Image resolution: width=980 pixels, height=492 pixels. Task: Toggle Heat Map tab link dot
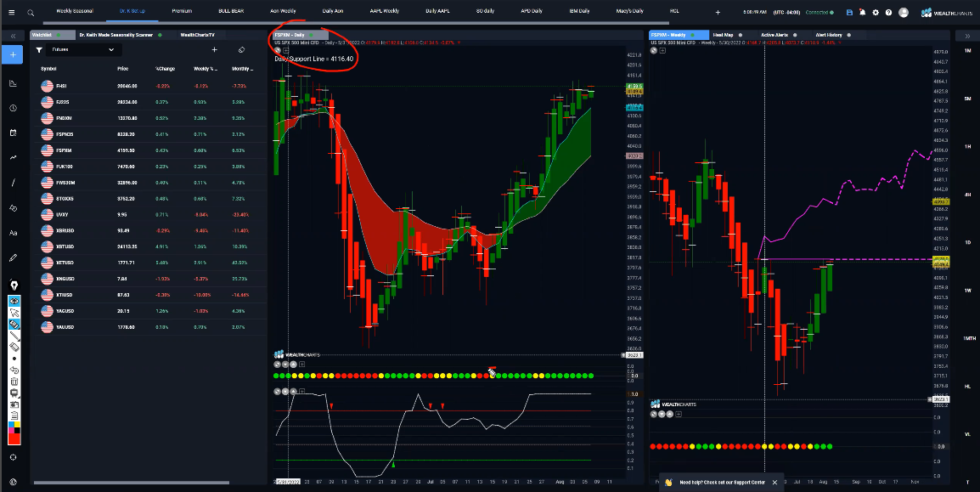tap(741, 35)
